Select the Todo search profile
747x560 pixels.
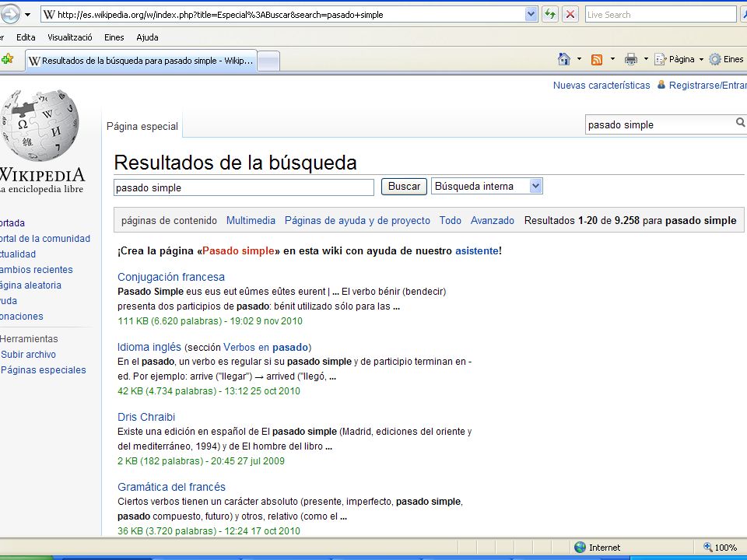pos(451,220)
